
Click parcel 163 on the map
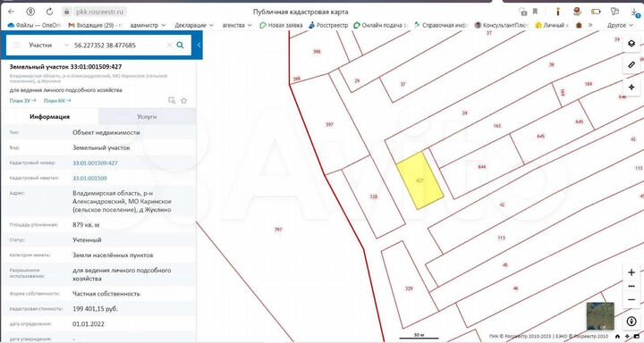coord(497,126)
